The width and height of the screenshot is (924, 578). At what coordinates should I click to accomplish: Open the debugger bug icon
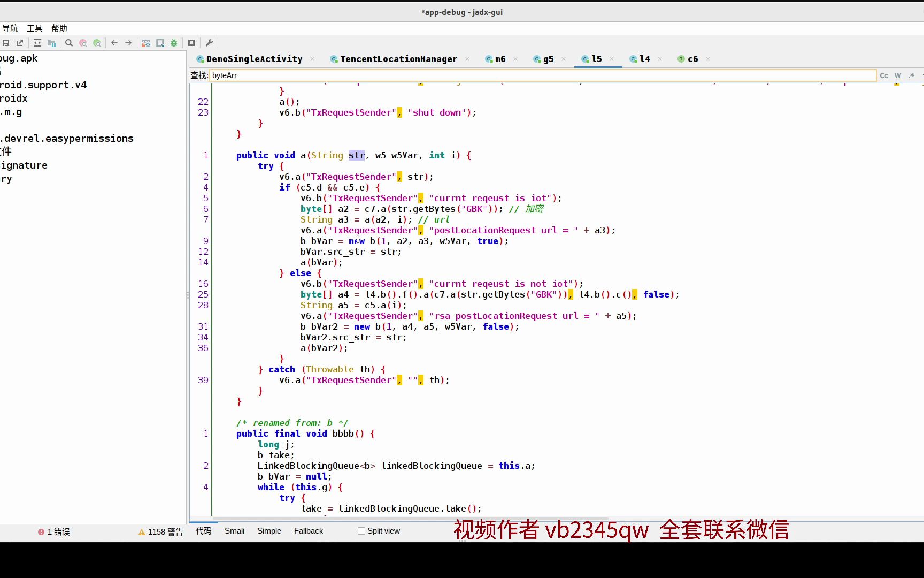(174, 43)
